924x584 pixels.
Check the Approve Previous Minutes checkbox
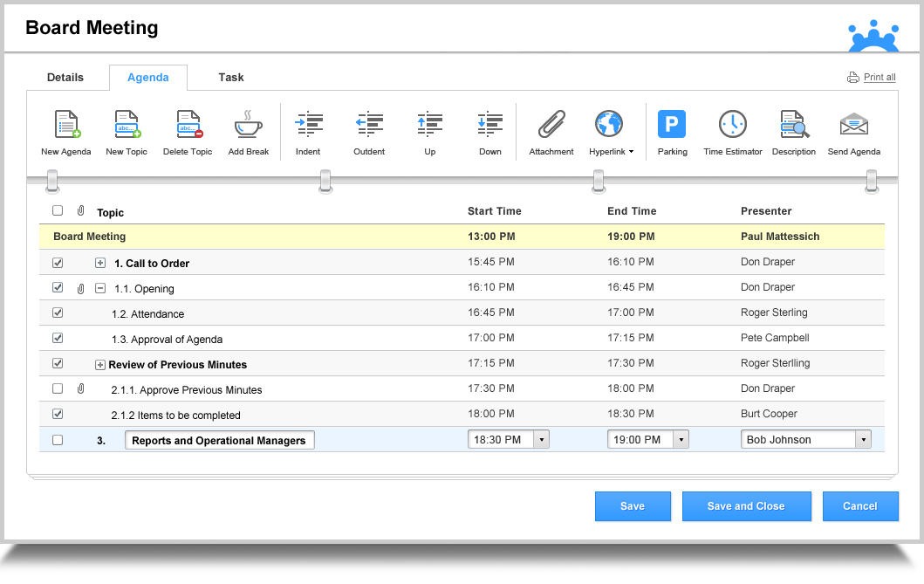(58, 388)
